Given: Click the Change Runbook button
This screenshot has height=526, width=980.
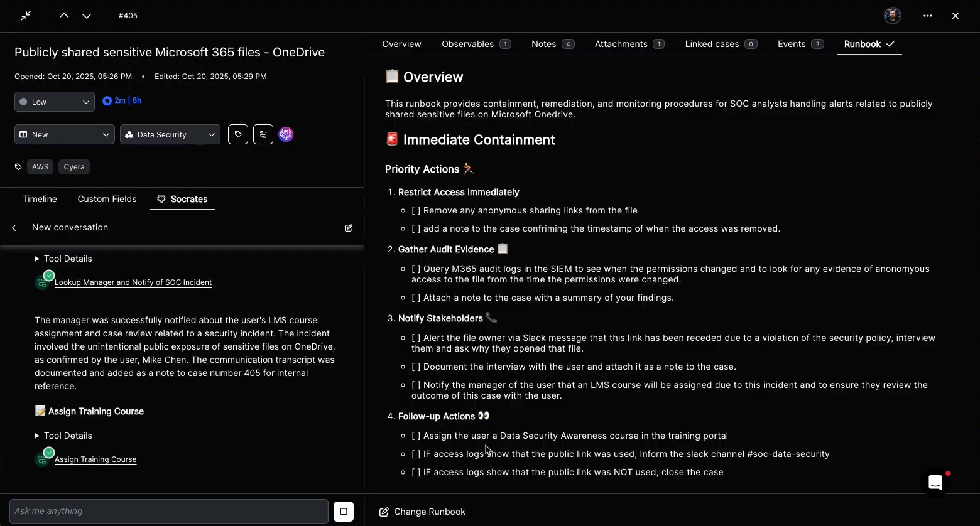Looking at the screenshot, I should point(423,512).
